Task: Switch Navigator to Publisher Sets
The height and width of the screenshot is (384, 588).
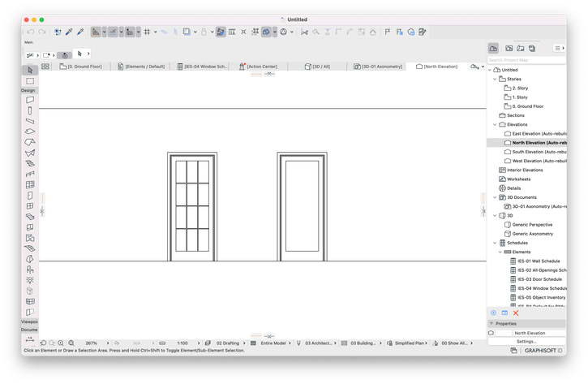Action: tap(532, 48)
